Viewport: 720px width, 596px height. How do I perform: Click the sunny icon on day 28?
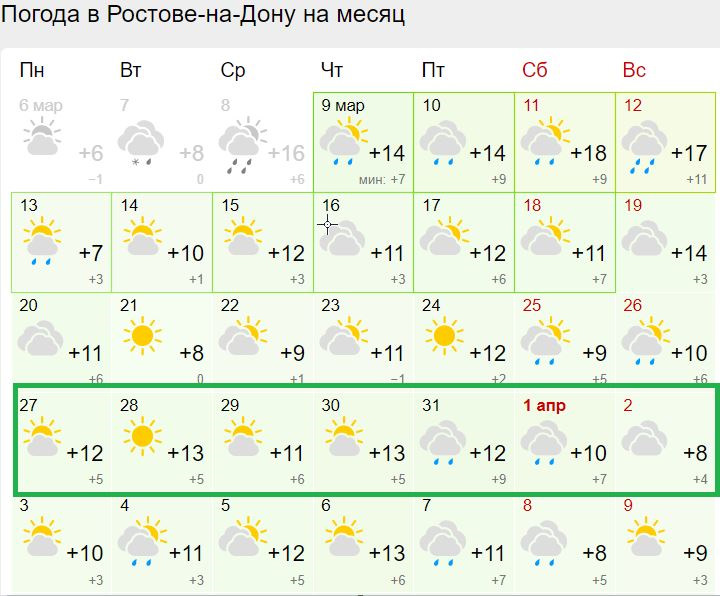(x=141, y=436)
